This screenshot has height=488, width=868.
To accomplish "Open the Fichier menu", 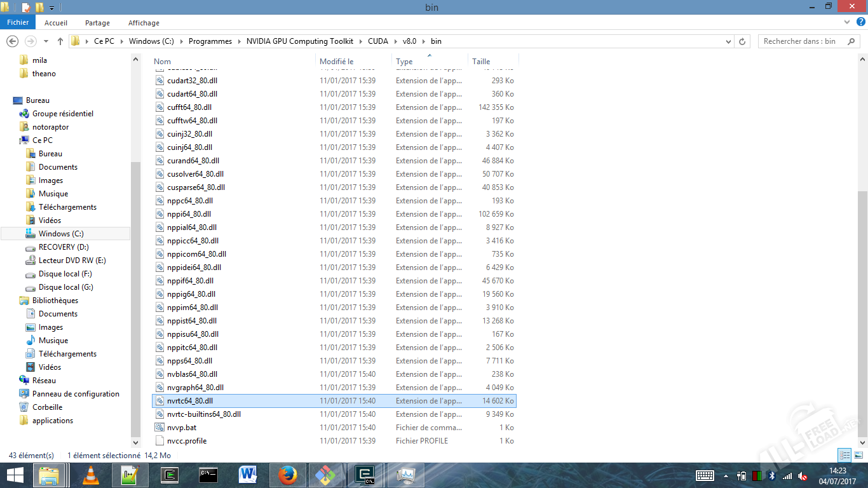I will pyautogui.click(x=18, y=23).
